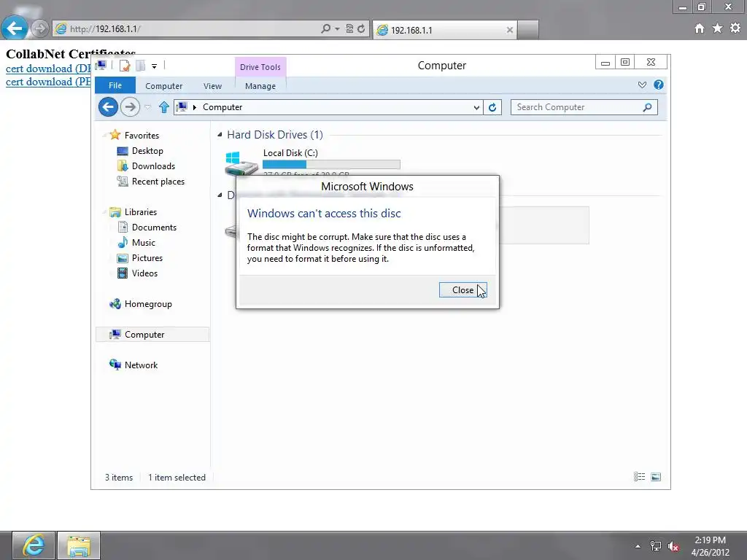Click the second cert download link
This screenshot has width=747, height=560.
click(x=48, y=82)
